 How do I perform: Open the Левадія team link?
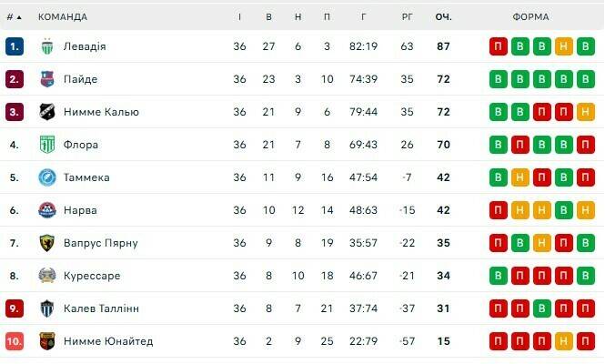point(85,46)
